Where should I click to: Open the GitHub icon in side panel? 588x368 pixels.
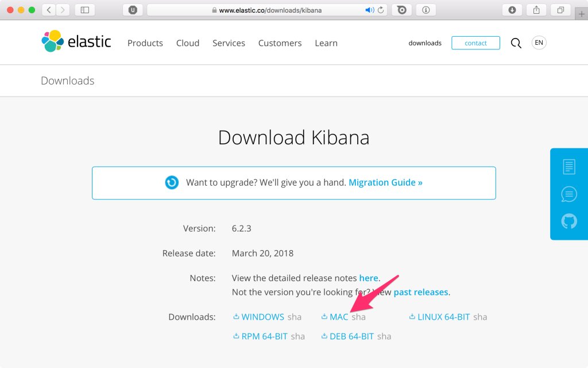point(569,221)
